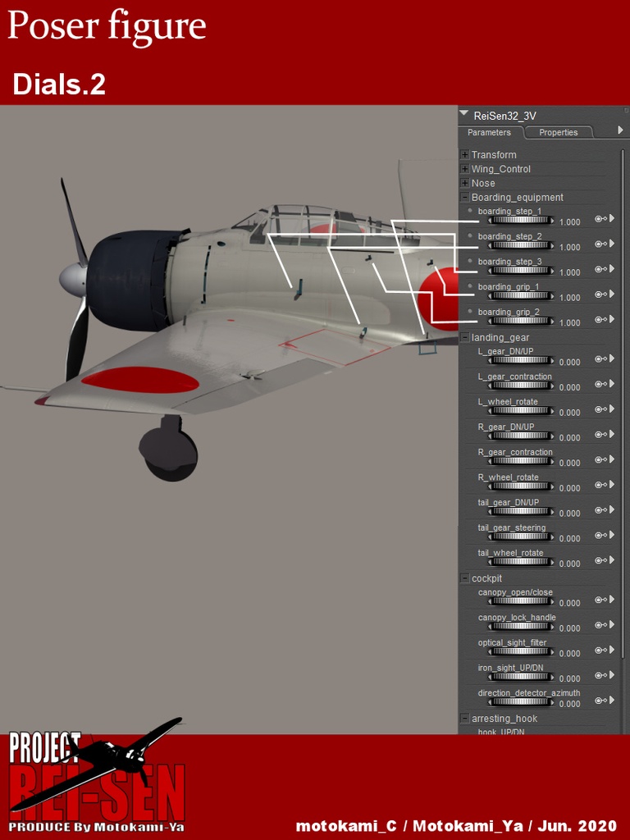630x840 pixels.
Task: Click right increment arrow of iron_sight_UP/DN dial
Action: [x=551, y=677]
